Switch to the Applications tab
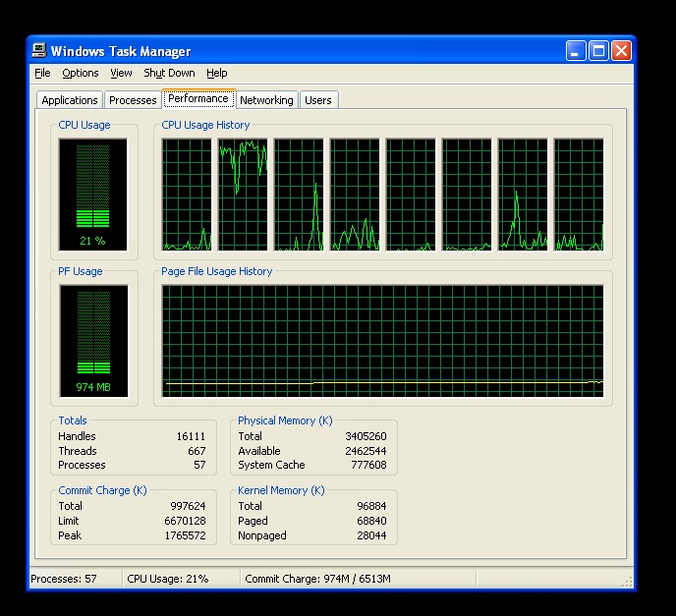 (x=70, y=100)
